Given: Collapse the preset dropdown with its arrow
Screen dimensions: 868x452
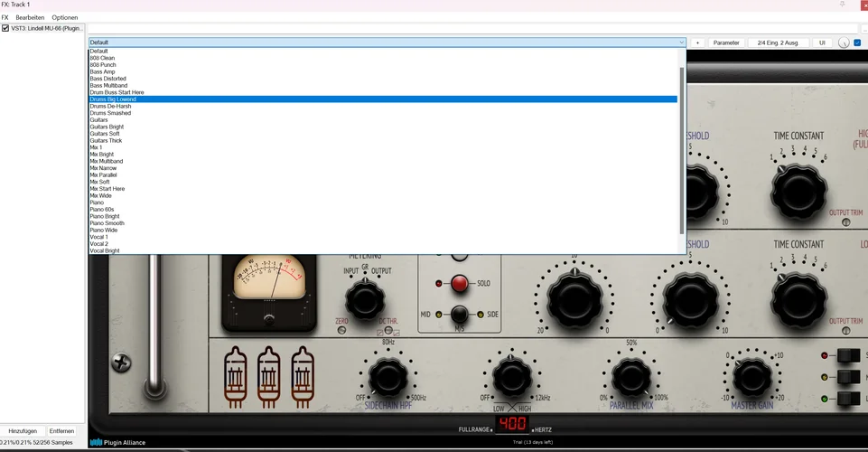Looking at the screenshot, I should (681, 42).
